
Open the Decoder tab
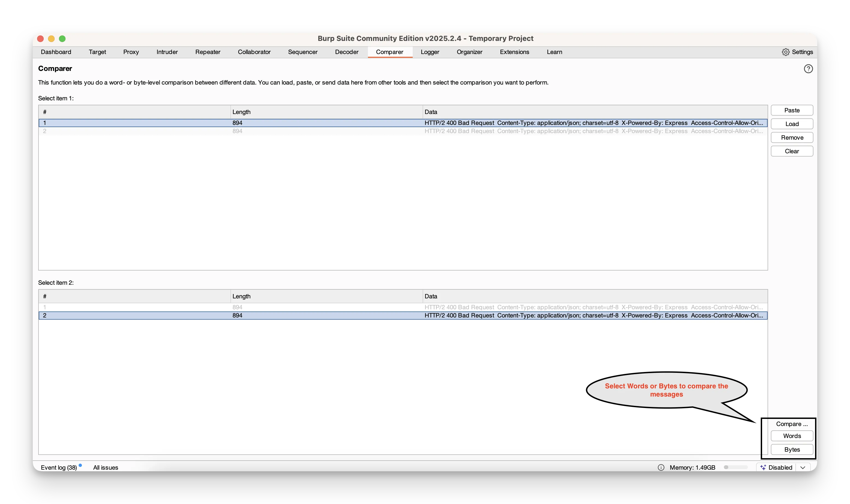click(346, 52)
